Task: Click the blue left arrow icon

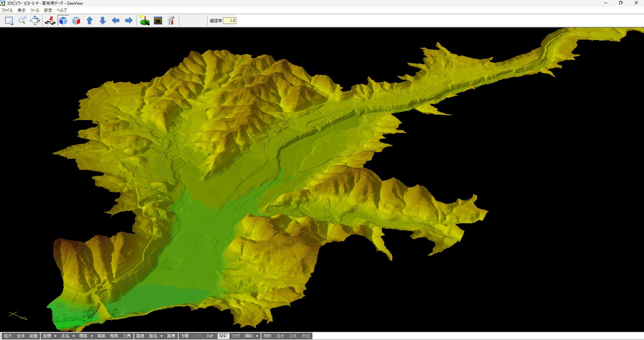Action: (116, 21)
